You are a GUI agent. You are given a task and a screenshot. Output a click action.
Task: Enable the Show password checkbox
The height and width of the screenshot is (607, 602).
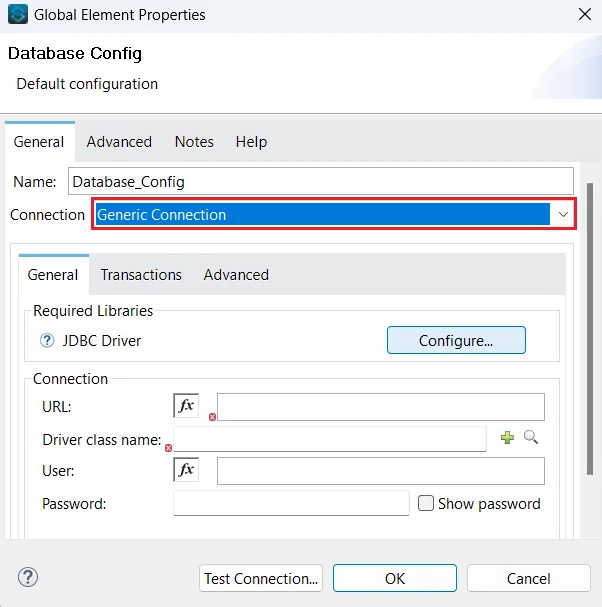[426, 503]
